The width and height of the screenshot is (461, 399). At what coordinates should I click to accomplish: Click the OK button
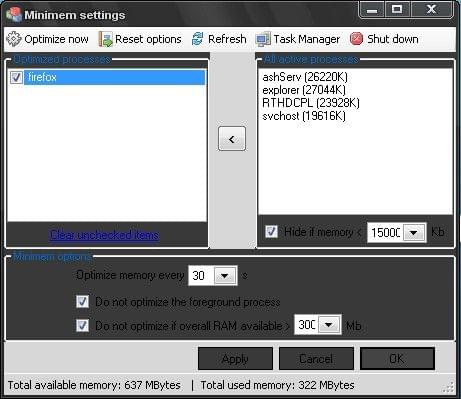point(397,359)
